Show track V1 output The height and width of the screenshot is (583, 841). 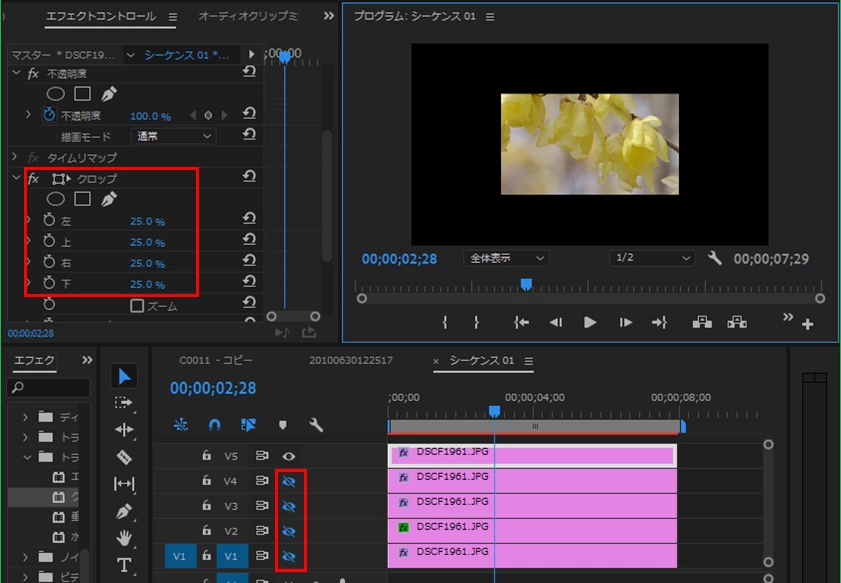click(x=289, y=556)
